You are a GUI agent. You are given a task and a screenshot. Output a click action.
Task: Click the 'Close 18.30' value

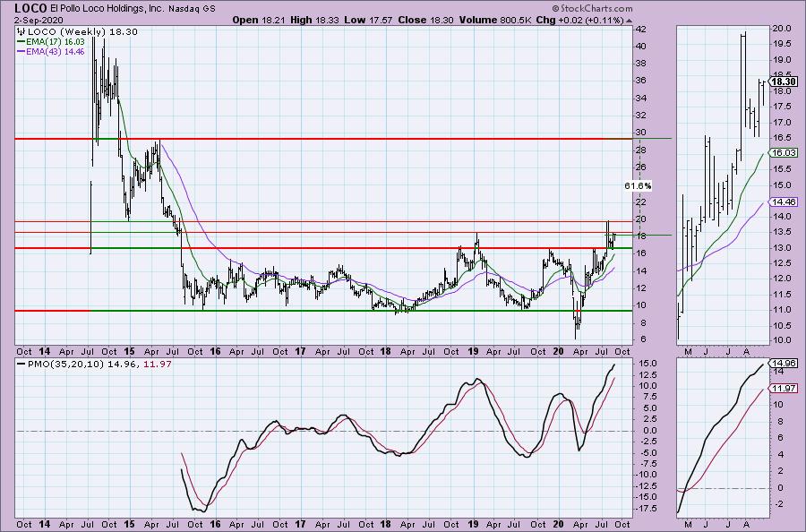[425, 20]
